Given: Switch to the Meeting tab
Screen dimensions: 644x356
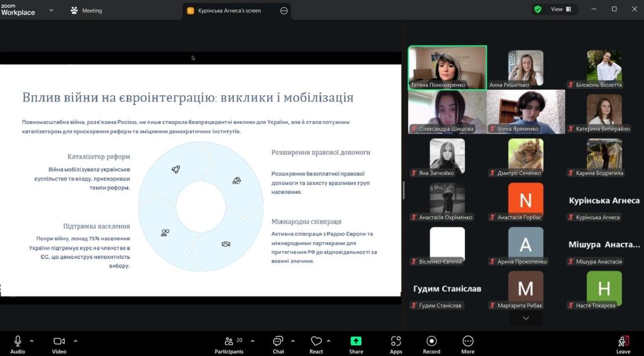Looking at the screenshot, I should point(86,11).
